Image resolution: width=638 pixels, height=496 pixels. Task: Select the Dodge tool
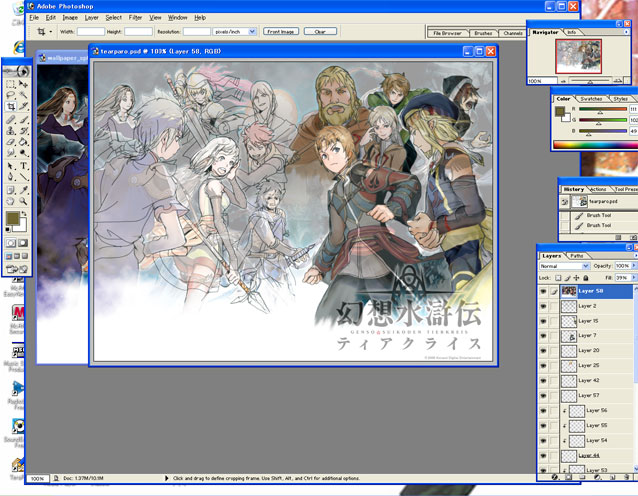(x=23, y=153)
